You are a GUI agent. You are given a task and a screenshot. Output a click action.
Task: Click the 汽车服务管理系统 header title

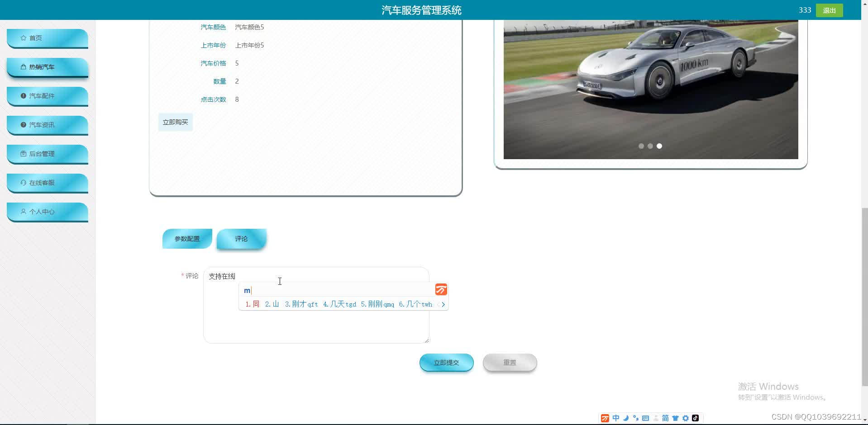point(421,10)
